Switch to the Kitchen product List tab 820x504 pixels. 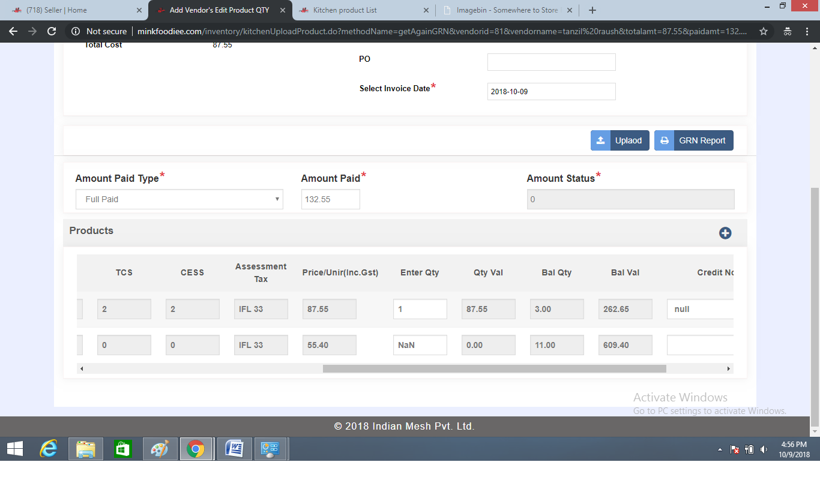364,10
